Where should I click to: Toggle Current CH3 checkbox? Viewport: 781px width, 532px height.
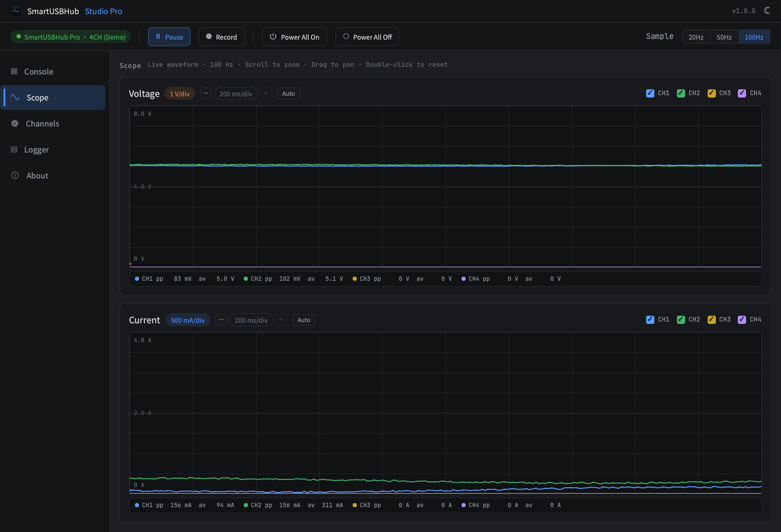click(x=712, y=319)
